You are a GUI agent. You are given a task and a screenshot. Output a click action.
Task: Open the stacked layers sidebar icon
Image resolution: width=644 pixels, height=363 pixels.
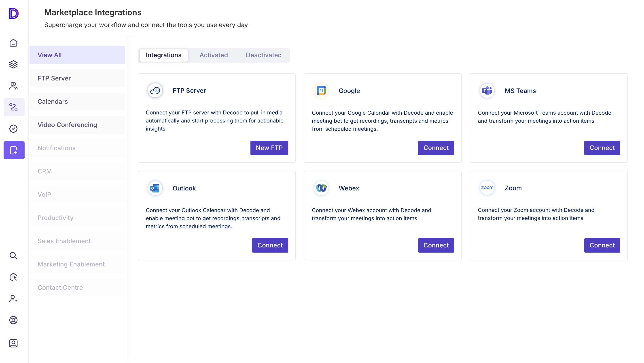(x=13, y=64)
